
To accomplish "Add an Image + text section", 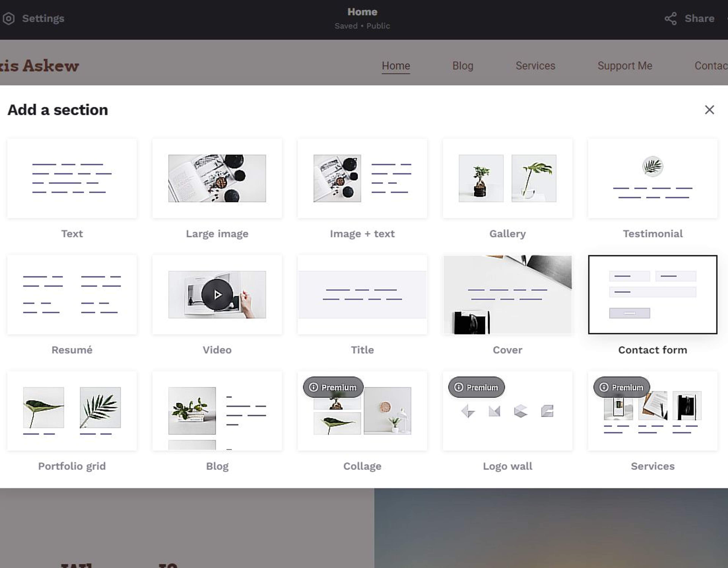I will tap(362, 179).
